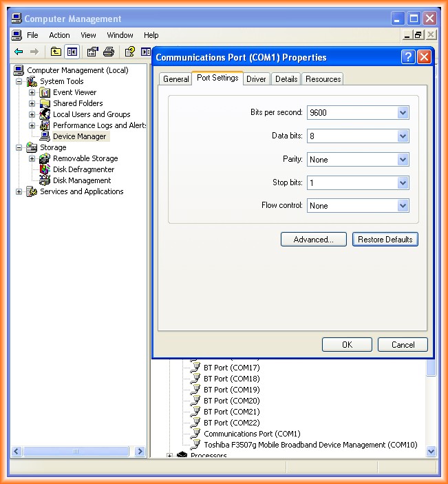448x484 pixels.
Task: Collapse the System Tools tree node
Action: point(19,81)
